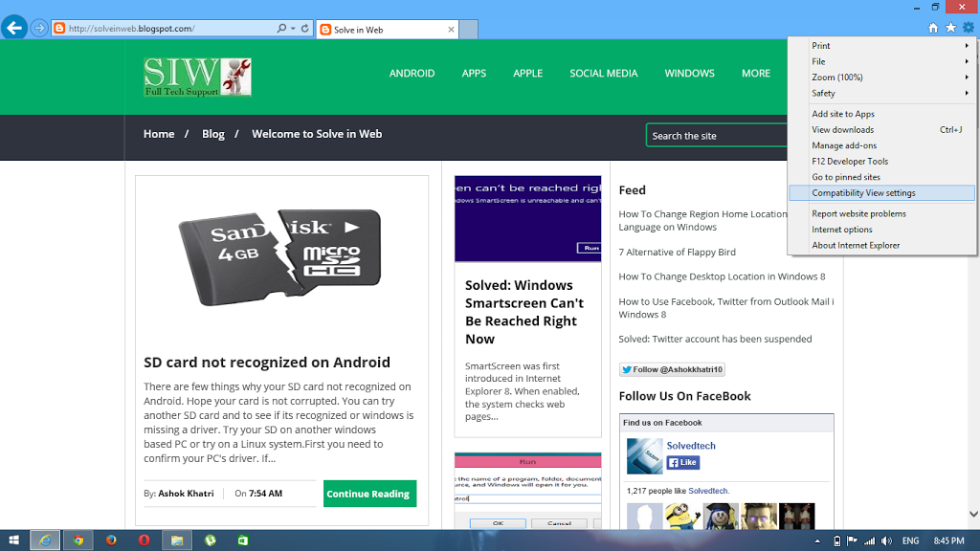Click the Continue Reading button
Image resolution: width=980 pixels, height=551 pixels.
tap(369, 494)
